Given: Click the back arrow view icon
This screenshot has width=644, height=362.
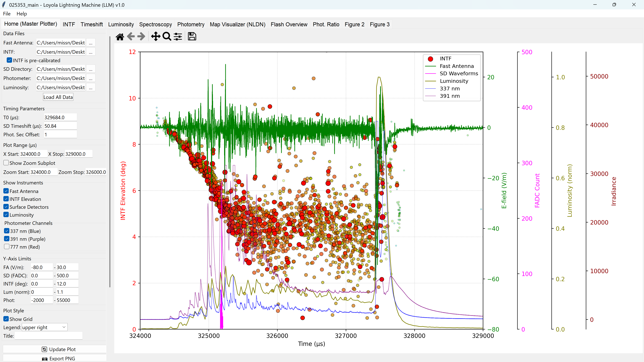Looking at the screenshot, I should [x=131, y=37].
